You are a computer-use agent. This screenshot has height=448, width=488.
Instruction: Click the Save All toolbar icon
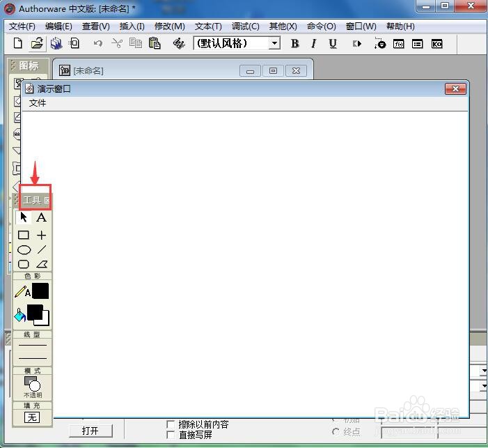pos(56,43)
